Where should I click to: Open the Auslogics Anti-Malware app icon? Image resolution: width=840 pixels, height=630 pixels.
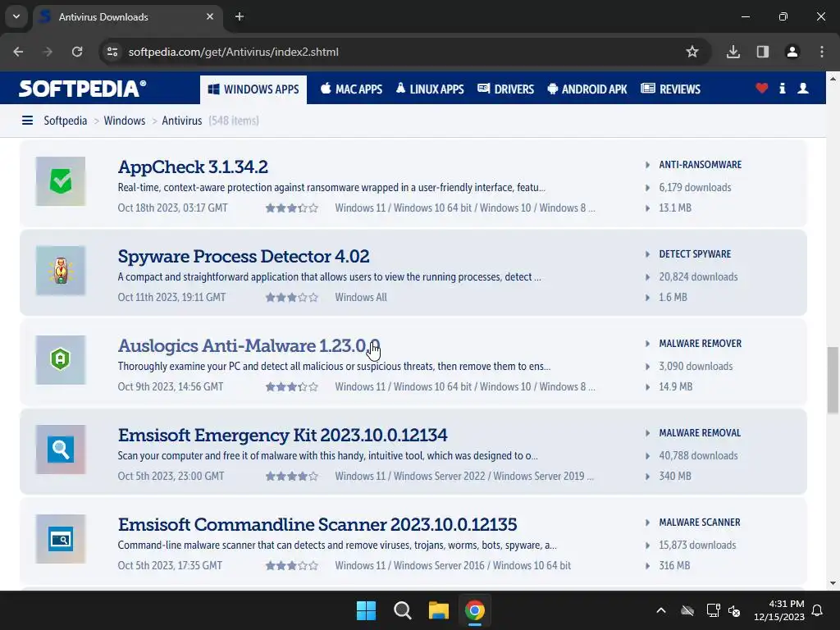pos(61,360)
